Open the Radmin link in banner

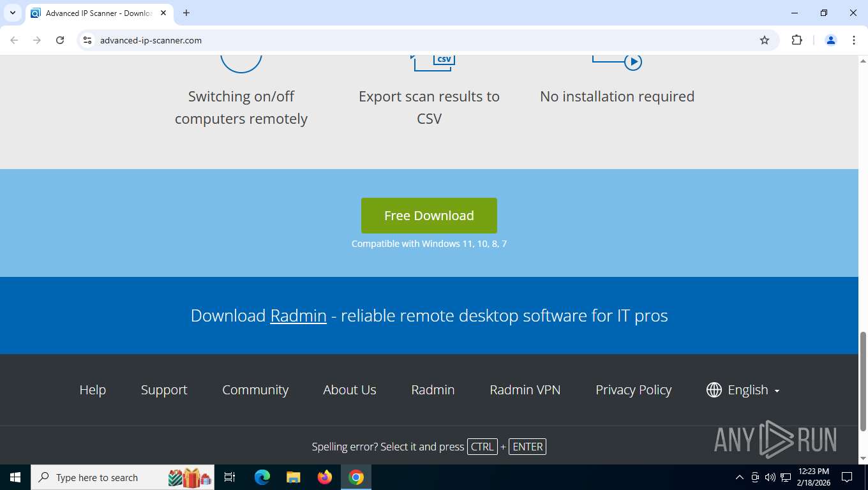coord(298,316)
